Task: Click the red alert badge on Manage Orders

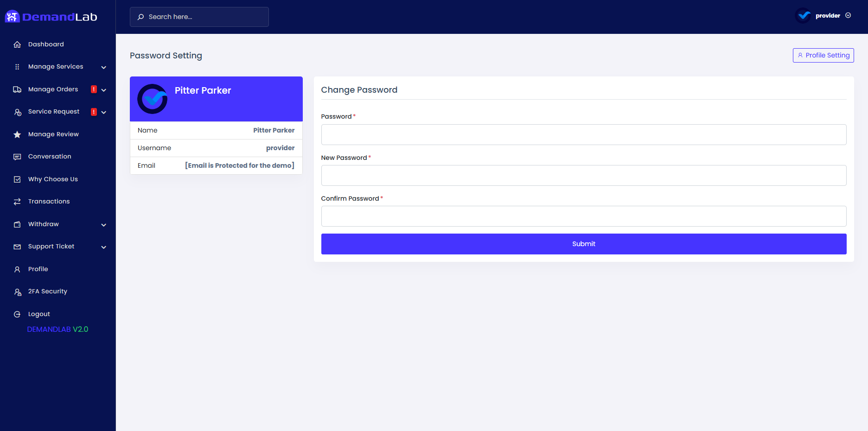Action: tap(94, 89)
